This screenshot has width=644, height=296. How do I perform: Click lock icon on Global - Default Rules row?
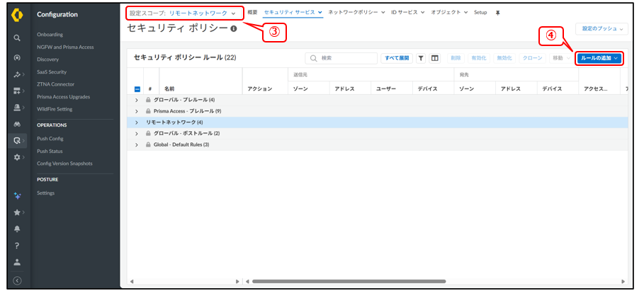[149, 144]
